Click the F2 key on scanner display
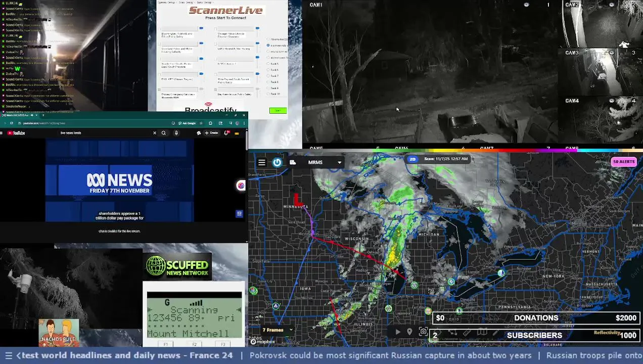 click(x=194, y=344)
